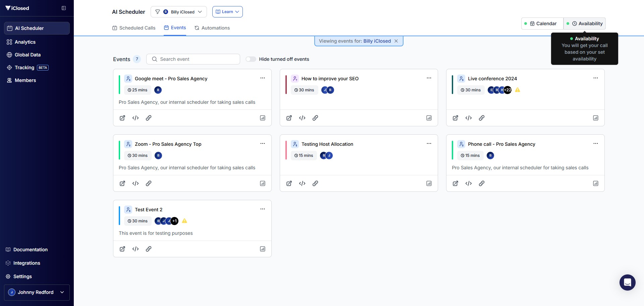
Task: Click embed code icon on Google meet card
Action: pyautogui.click(x=136, y=118)
